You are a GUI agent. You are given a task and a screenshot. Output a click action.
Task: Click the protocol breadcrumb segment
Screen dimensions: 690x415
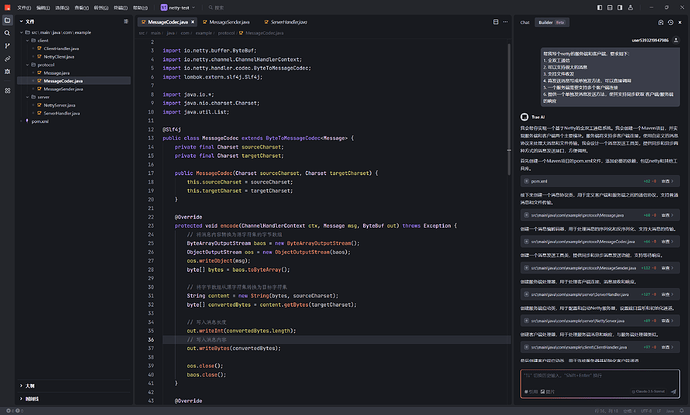226,33
